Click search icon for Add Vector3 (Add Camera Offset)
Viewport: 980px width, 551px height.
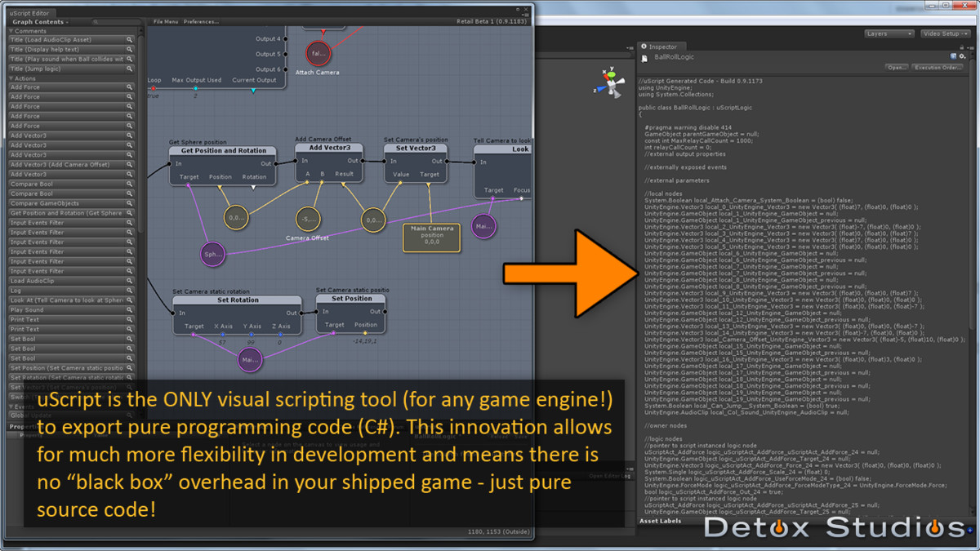(129, 165)
